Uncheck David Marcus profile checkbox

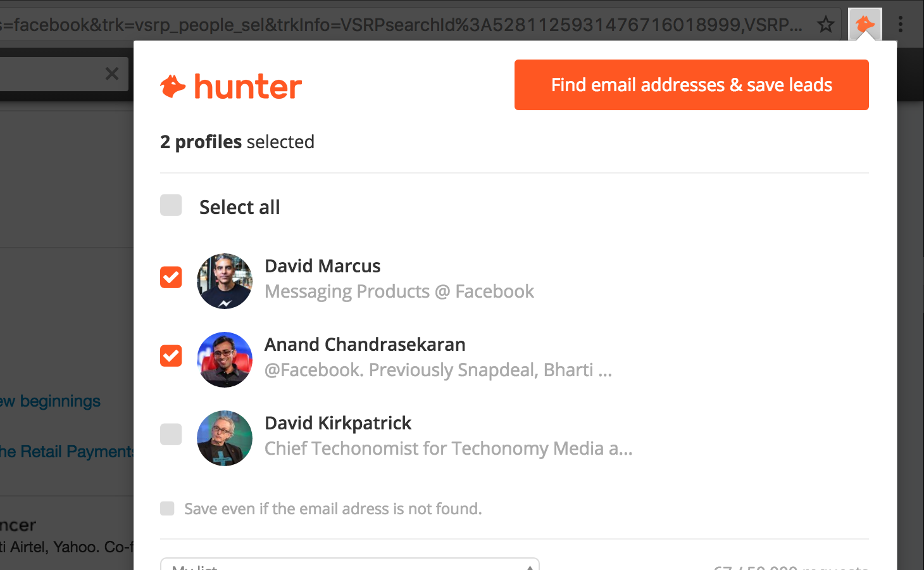(171, 277)
